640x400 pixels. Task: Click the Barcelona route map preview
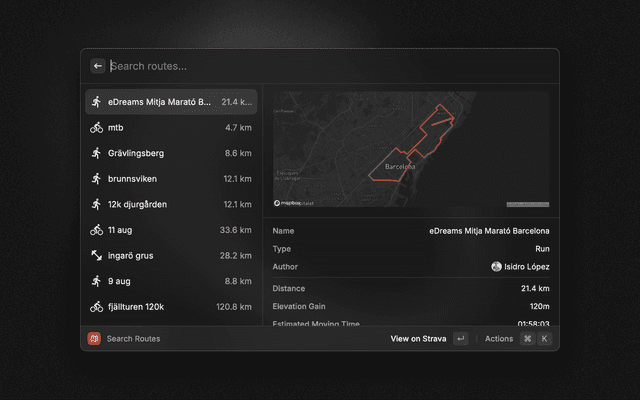[411, 150]
